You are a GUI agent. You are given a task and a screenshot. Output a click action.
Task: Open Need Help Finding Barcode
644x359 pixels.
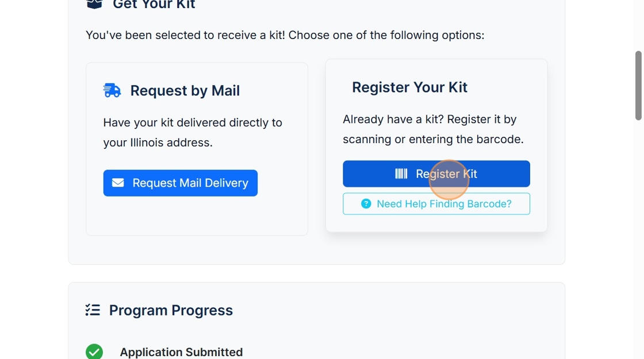[x=436, y=204]
